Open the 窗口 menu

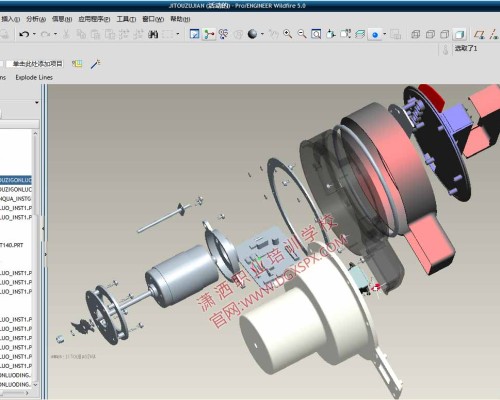[153, 19]
